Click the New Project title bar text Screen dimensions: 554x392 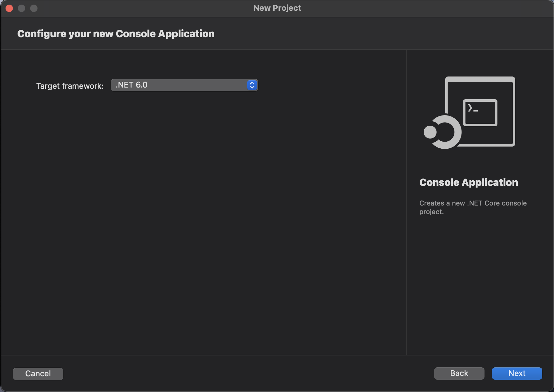tap(277, 8)
